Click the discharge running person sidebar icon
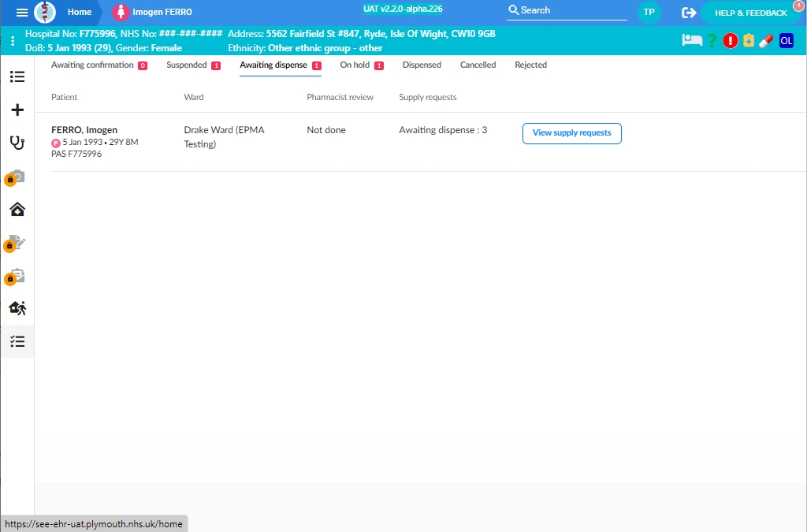The width and height of the screenshot is (807, 532). pyautogui.click(x=17, y=308)
